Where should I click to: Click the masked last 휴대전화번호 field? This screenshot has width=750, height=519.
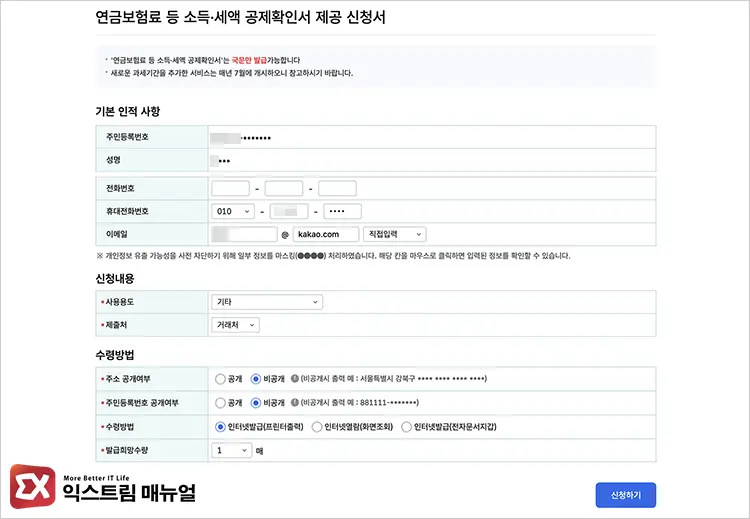click(342, 211)
